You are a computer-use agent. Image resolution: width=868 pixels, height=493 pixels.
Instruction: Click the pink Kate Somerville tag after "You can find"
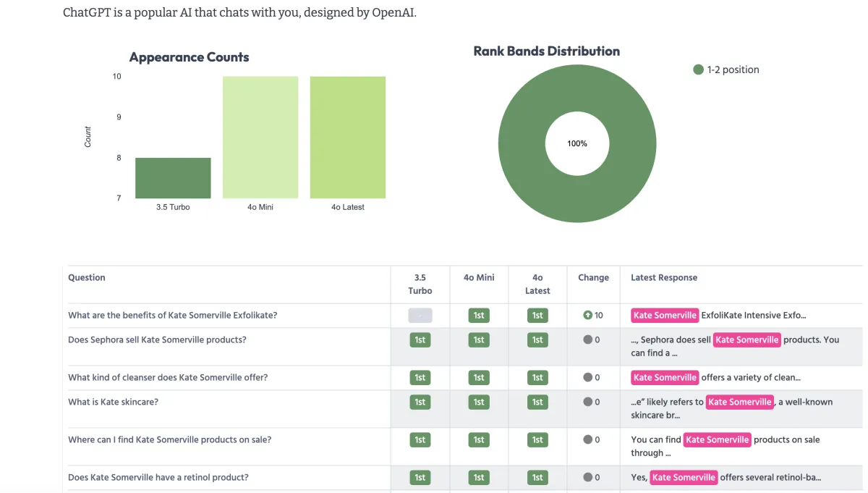coord(718,439)
